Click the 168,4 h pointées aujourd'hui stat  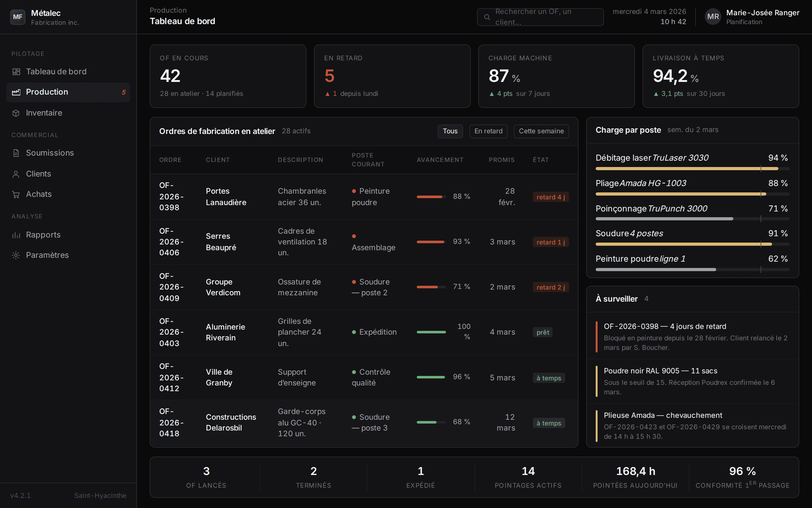point(635,477)
